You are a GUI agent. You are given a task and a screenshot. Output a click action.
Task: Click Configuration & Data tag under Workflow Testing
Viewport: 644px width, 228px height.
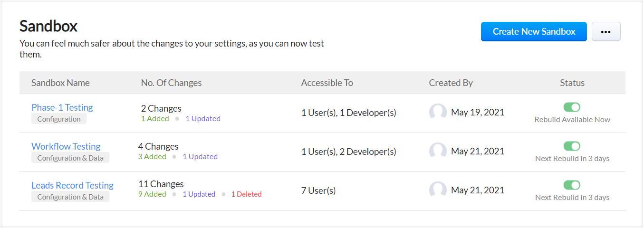click(70, 158)
